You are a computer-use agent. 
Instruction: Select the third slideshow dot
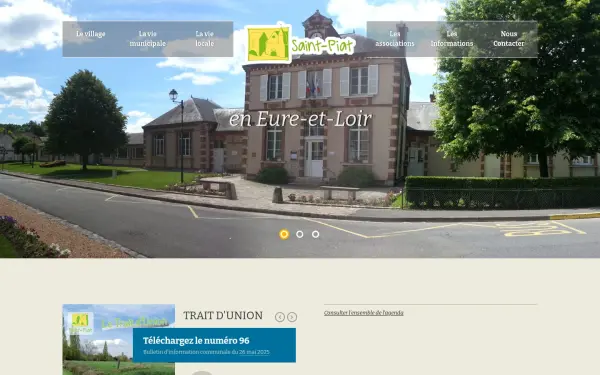[x=315, y=234]
